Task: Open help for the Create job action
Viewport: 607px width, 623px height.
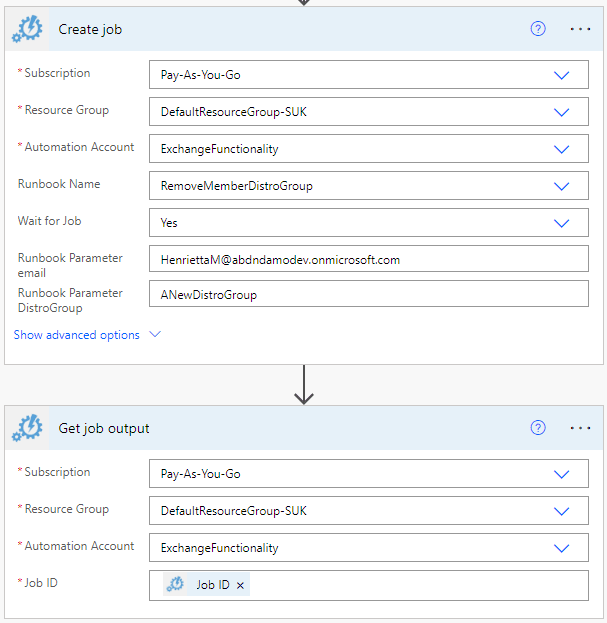Action: coord(538,29)
